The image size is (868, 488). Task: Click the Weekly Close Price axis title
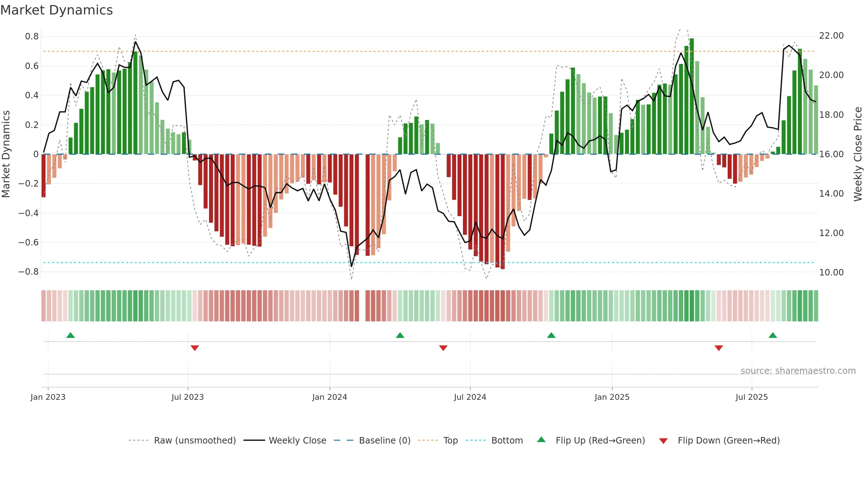[858, 154]
